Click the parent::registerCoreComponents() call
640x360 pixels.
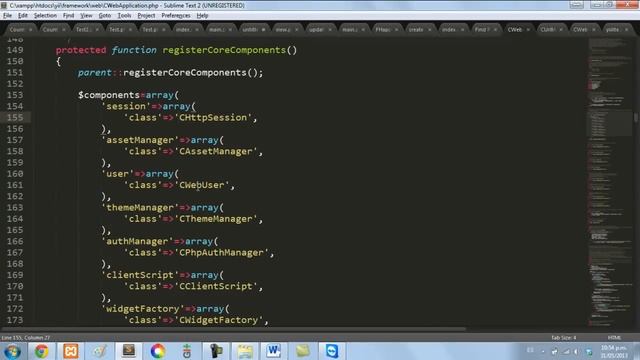click(170, 73)
